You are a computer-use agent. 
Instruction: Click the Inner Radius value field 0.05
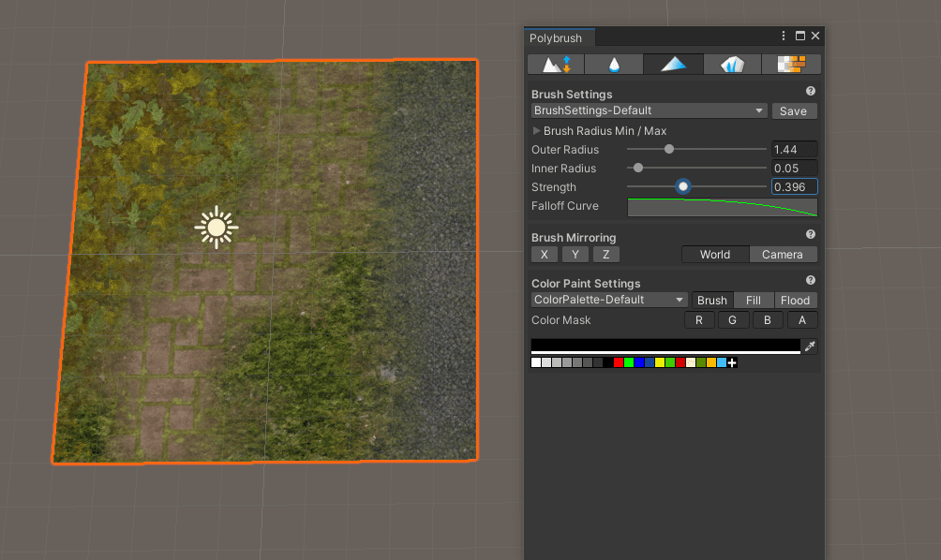tap(794, 168)
